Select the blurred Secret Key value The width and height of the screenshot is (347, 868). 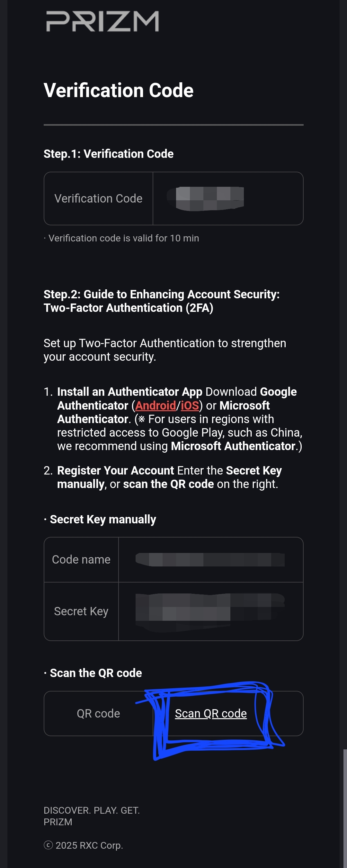click(210, 611)
